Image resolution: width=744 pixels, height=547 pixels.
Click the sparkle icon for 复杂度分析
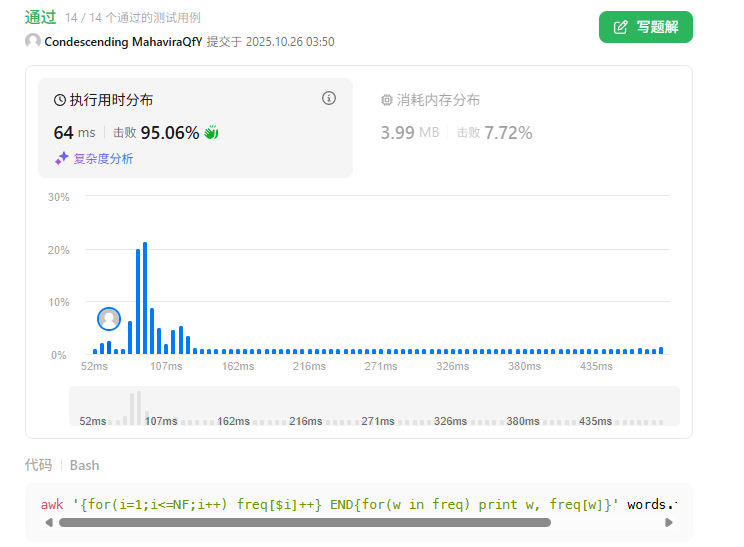(x=62, y=158)
